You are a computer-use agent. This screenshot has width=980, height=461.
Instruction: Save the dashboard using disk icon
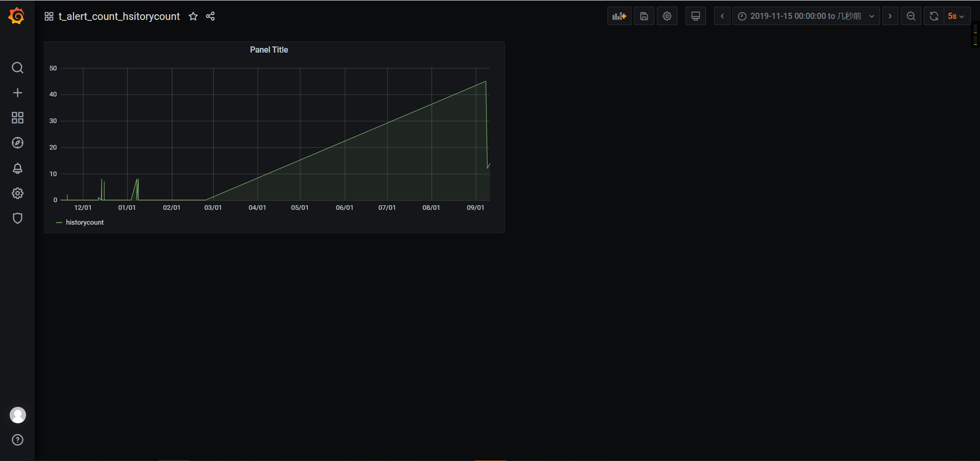pos(644,16)
